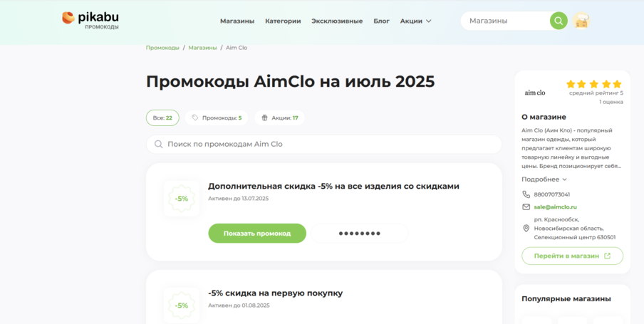
Task: Click the star rating of the store
Action: (594, 84)
